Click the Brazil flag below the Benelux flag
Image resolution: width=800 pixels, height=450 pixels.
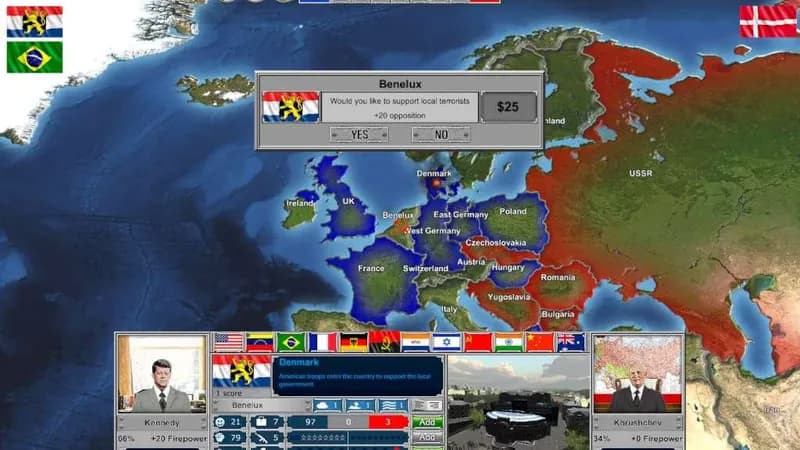[35, 57]
